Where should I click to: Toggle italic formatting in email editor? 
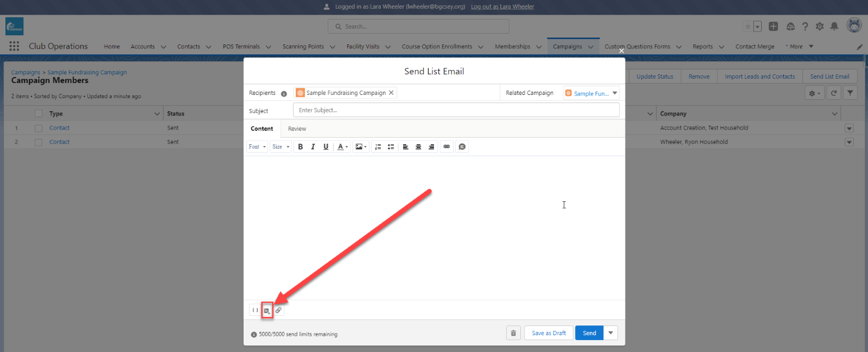tap(313, 147)
